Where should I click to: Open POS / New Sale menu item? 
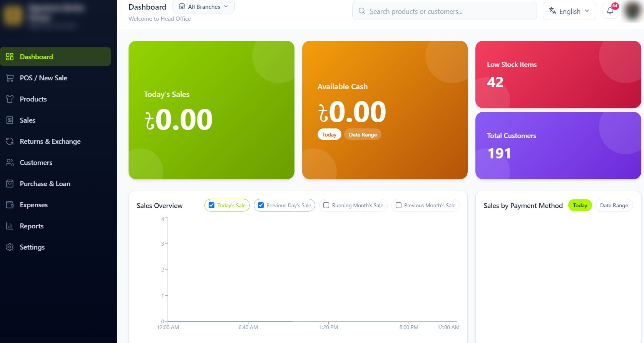[x=55, y=78]
